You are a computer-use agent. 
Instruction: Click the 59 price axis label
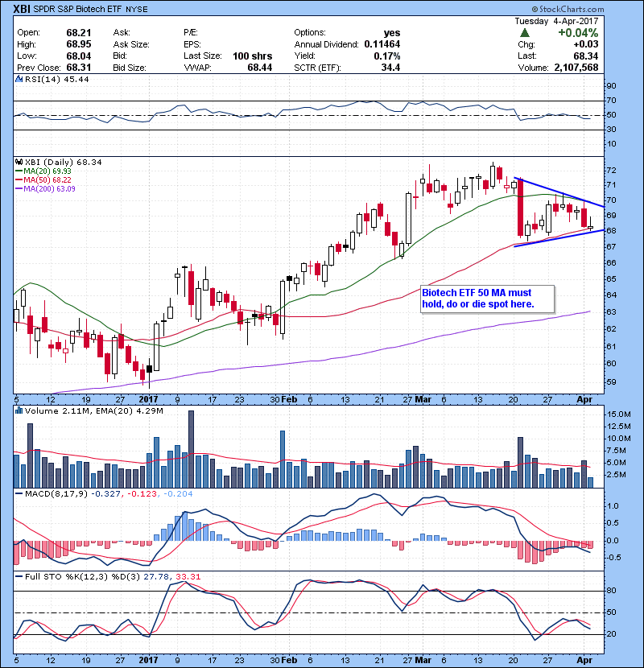point(611,381)
